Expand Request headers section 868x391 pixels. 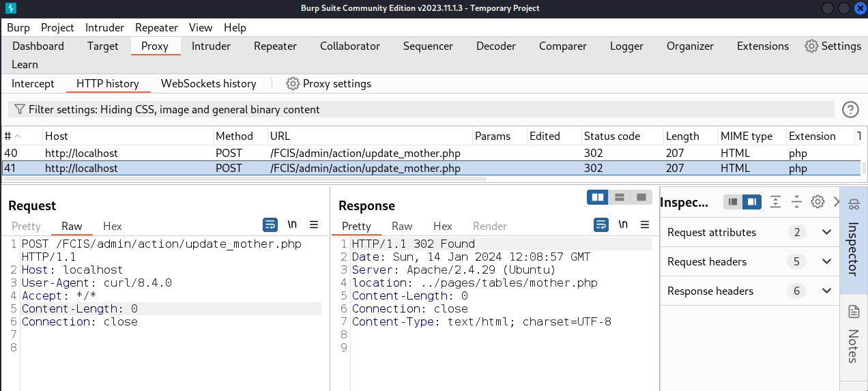click(x=826, y=261)
